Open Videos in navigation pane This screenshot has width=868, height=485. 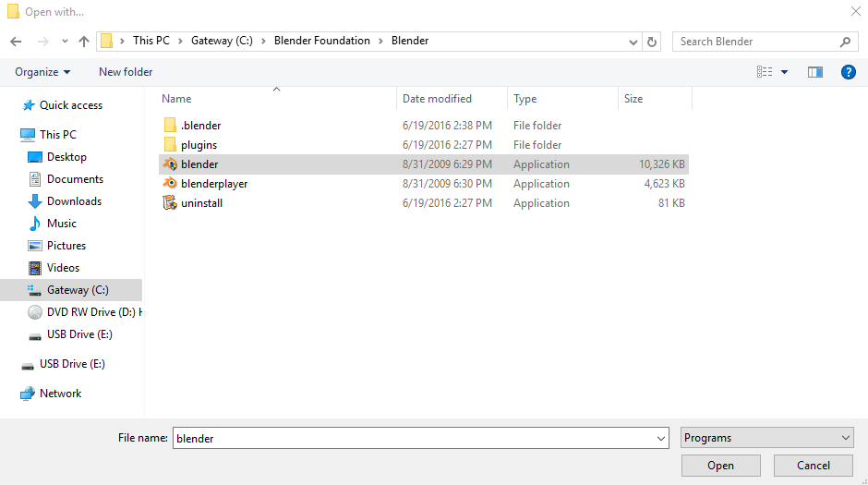coord(63,267)
